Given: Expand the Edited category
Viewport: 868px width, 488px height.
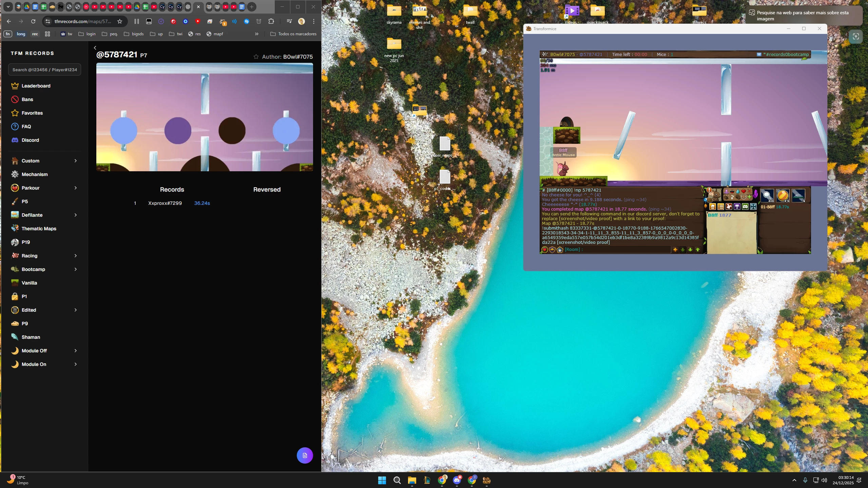Looking at the screenshot, I should pyautogui.click(x=44, y=310).
